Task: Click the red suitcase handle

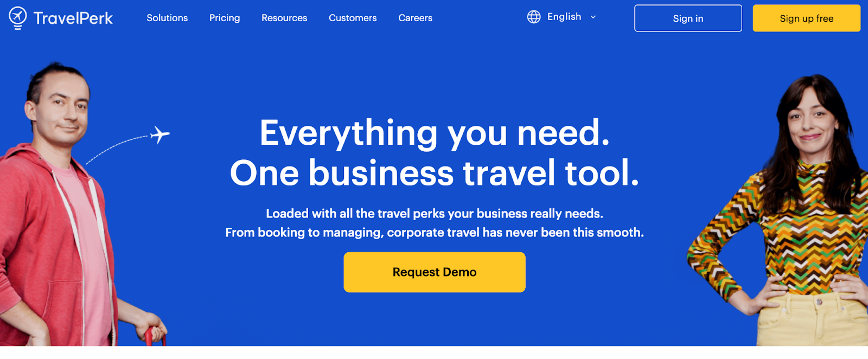Action: point(155,336)
